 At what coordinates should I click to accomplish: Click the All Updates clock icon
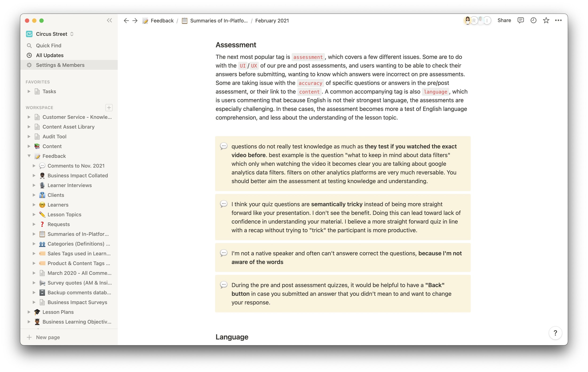[29, 55]
